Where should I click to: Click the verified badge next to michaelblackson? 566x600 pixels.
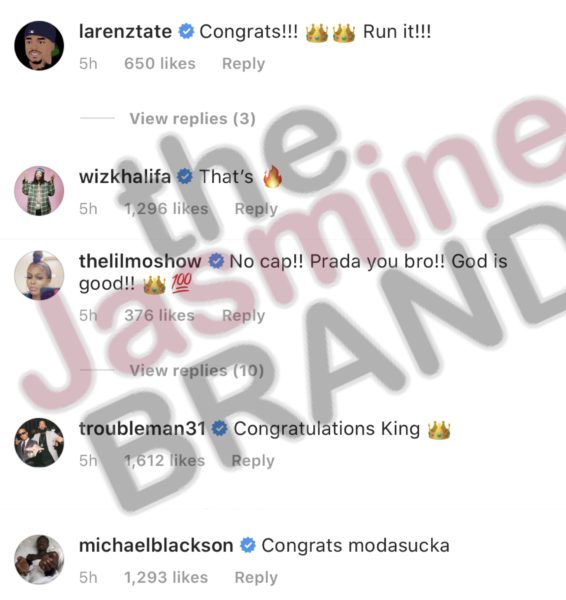[248, 545]
